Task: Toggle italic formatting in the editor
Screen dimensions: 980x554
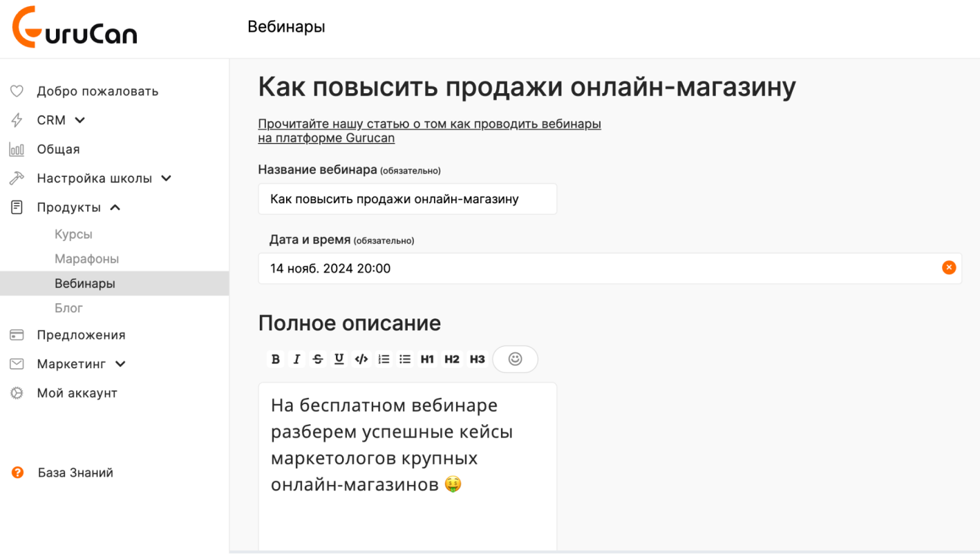Action: click(x=296, y=359)
